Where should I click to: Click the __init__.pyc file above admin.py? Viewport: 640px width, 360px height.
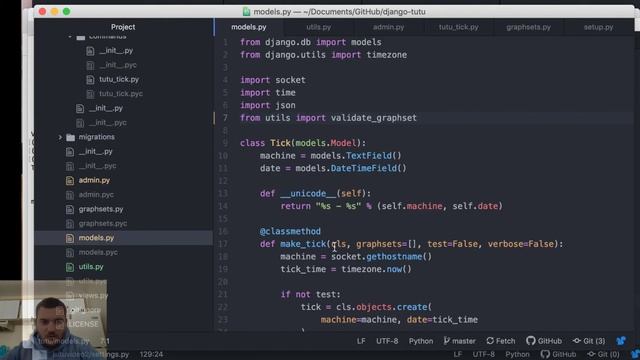[x=98, y=166]
